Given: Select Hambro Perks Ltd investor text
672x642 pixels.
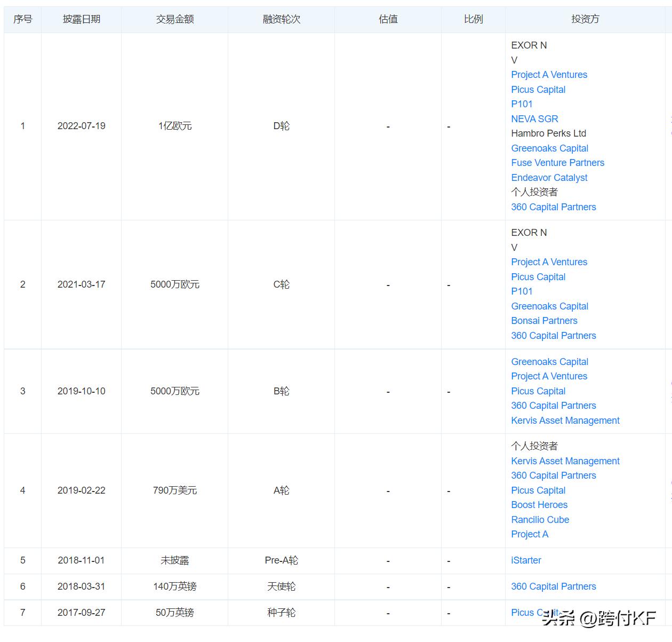Looking at the screenshot, I should 548,133.
